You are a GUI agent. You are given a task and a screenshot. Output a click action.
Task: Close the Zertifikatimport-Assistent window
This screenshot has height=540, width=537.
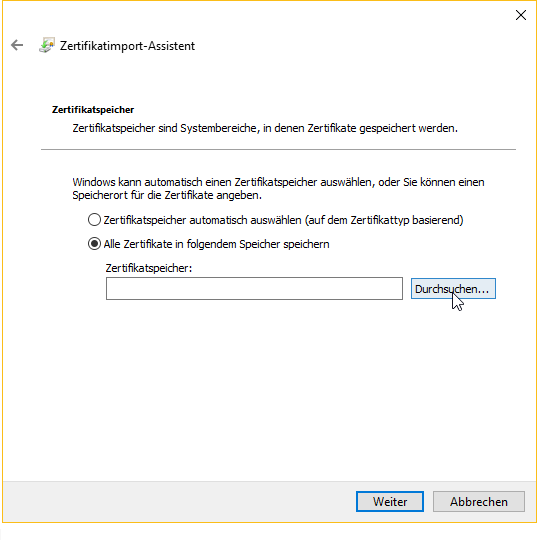click(520, 15)
